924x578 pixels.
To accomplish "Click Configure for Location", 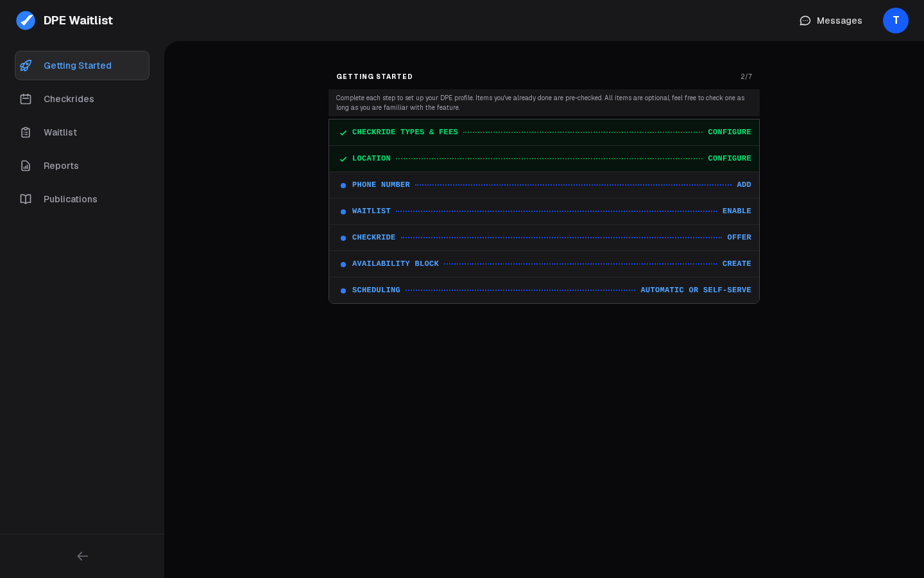I will pos(730,159).
